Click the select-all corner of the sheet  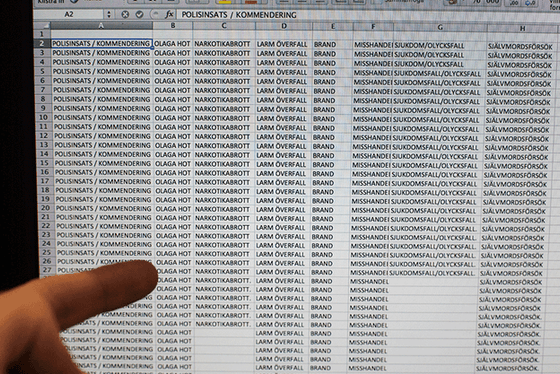click(42, 25)
